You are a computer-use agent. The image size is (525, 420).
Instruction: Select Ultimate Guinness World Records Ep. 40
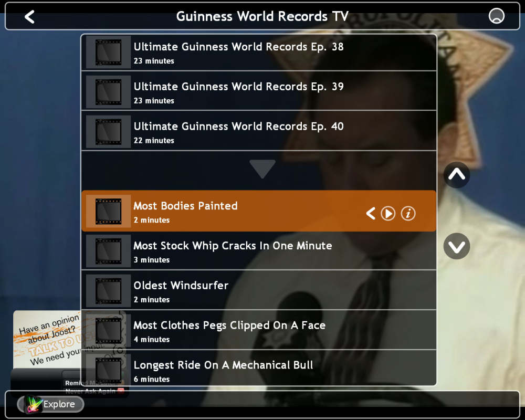(259, 131)
